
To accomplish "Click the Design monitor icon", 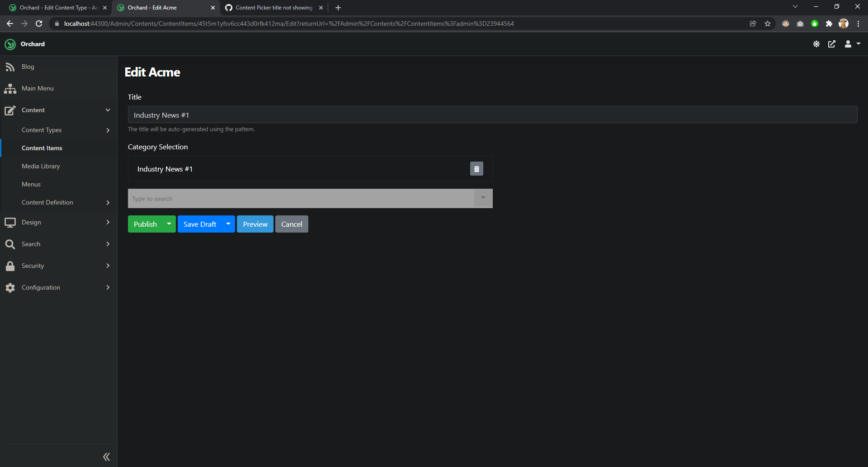I will tap(10, 223).
